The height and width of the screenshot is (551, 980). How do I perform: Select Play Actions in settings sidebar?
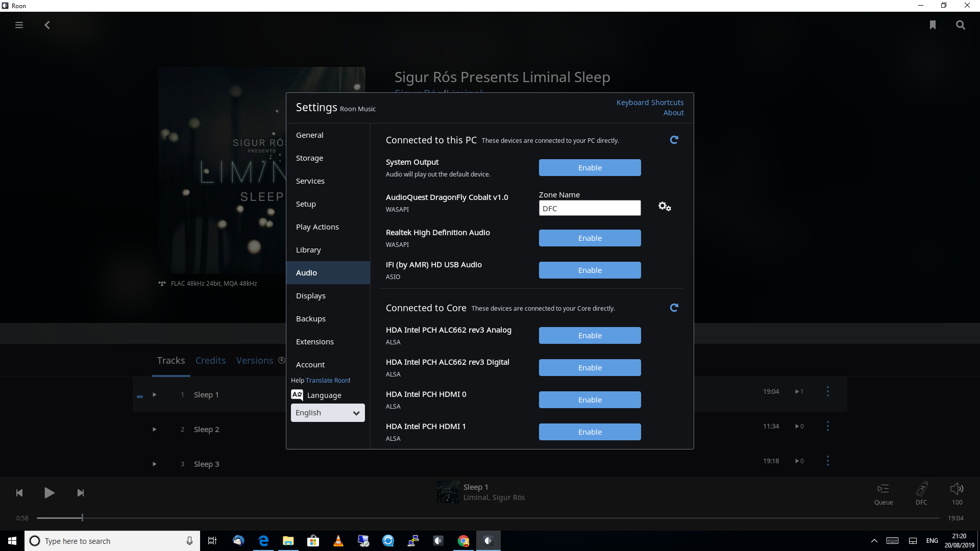[x=328, y=227]
